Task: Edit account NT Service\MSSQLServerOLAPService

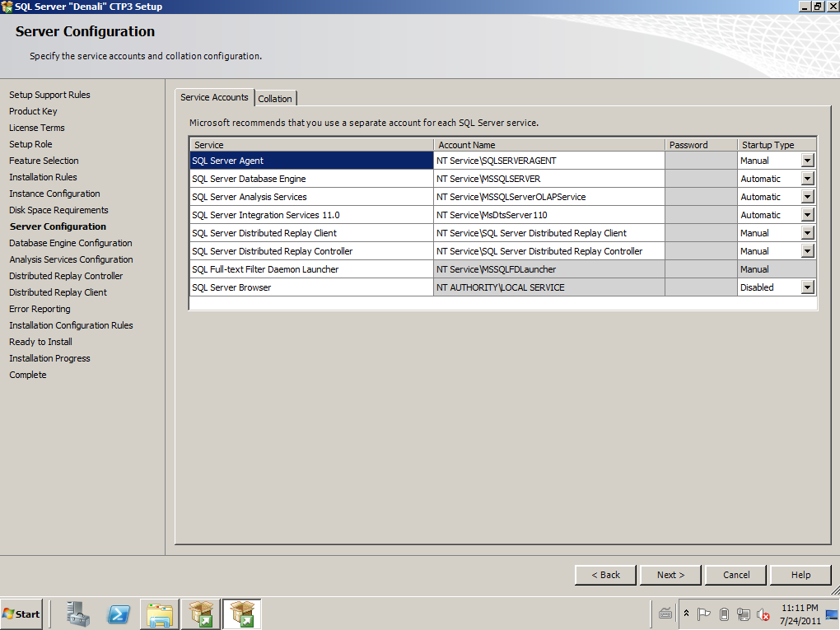Action: tap(549, 197)
